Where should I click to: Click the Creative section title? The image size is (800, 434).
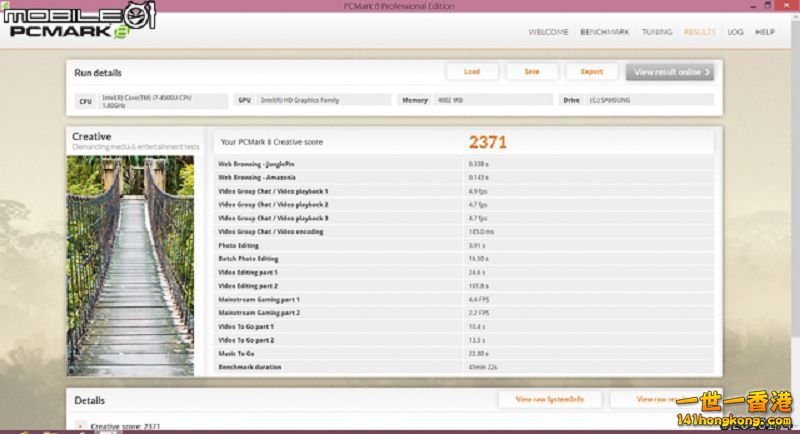click(91, 137)
